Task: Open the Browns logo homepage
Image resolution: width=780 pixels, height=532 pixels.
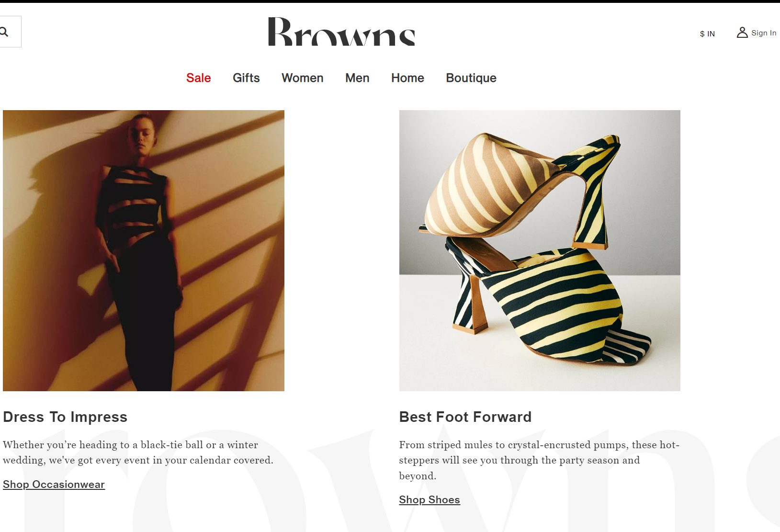Action: tap(341, 32)
